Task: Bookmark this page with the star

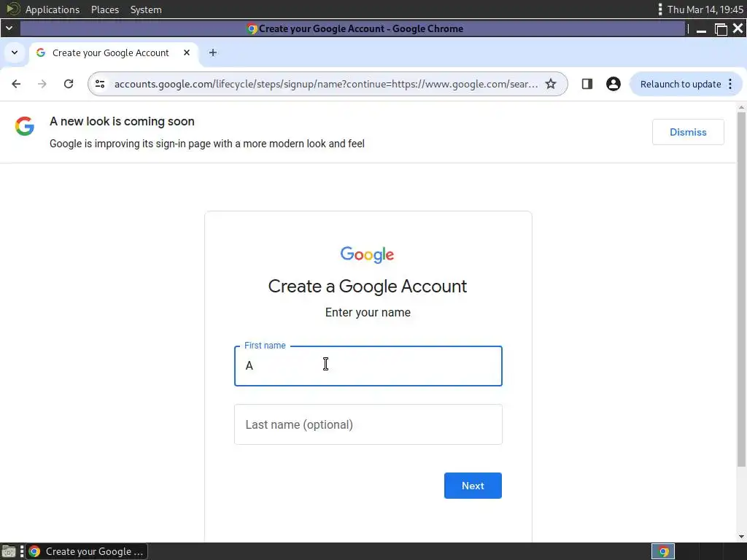Action: tap(551, 84)
